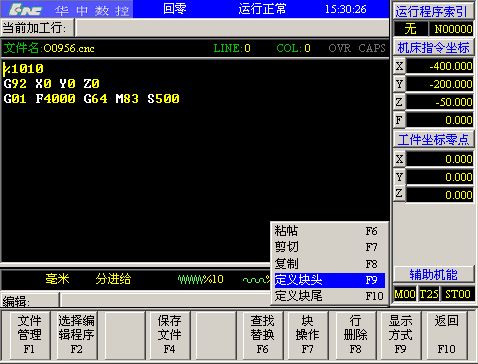Viewport: 478px width, 364px height.
Task: Click machine Y value -200.000
Action: pos(440,84)
